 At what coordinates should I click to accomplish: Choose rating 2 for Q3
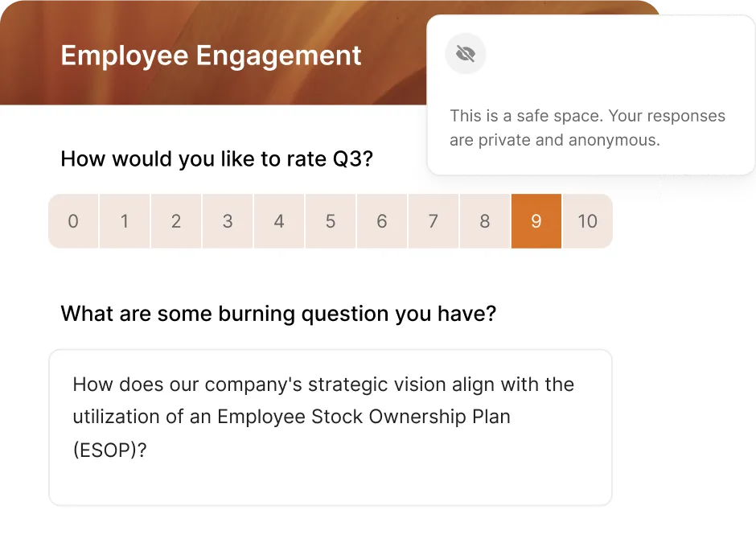[176, 221]
